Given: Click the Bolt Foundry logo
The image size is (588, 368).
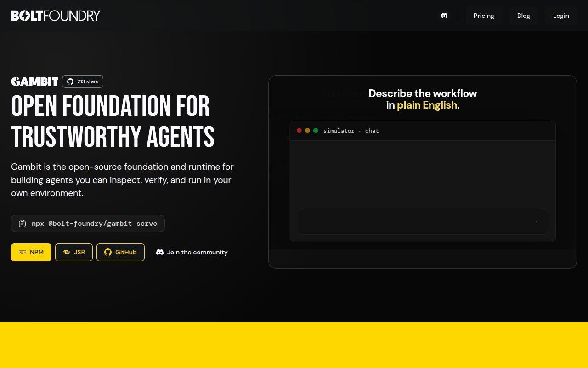Looking at the screenshot, I should (x=56, y=16).
